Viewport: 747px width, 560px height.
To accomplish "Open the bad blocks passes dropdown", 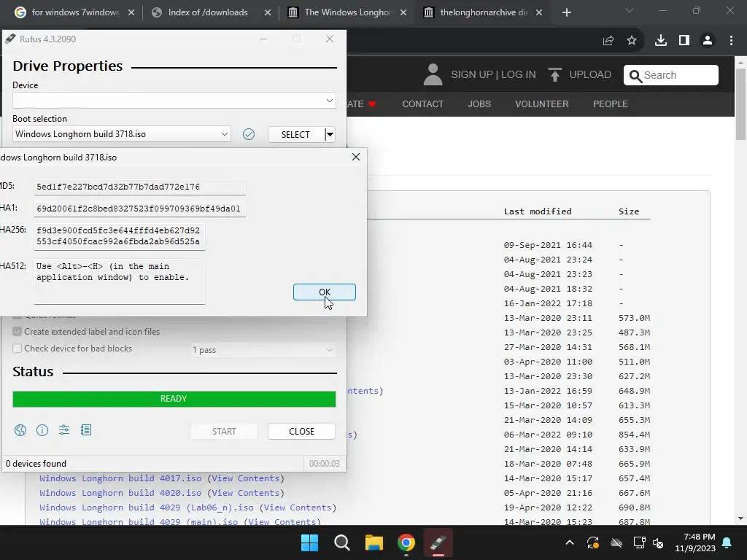I will pyautogui.click(x=263, y=350).
